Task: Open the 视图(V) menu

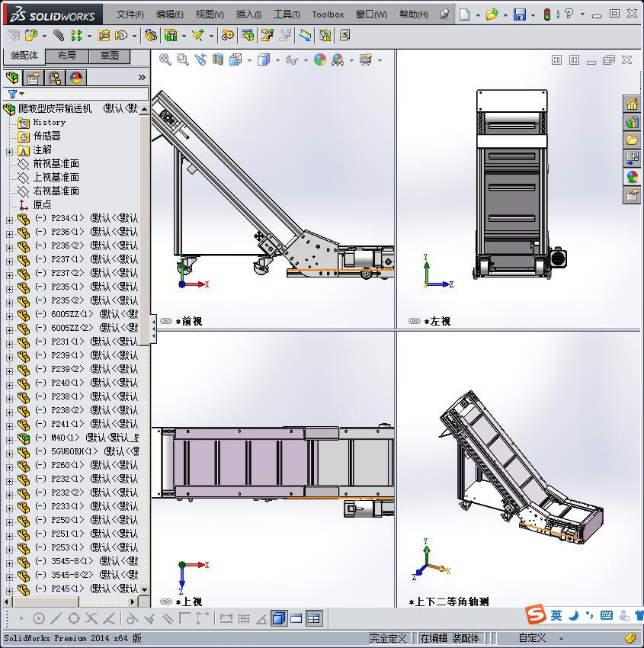Action: (x=210, y=14)
